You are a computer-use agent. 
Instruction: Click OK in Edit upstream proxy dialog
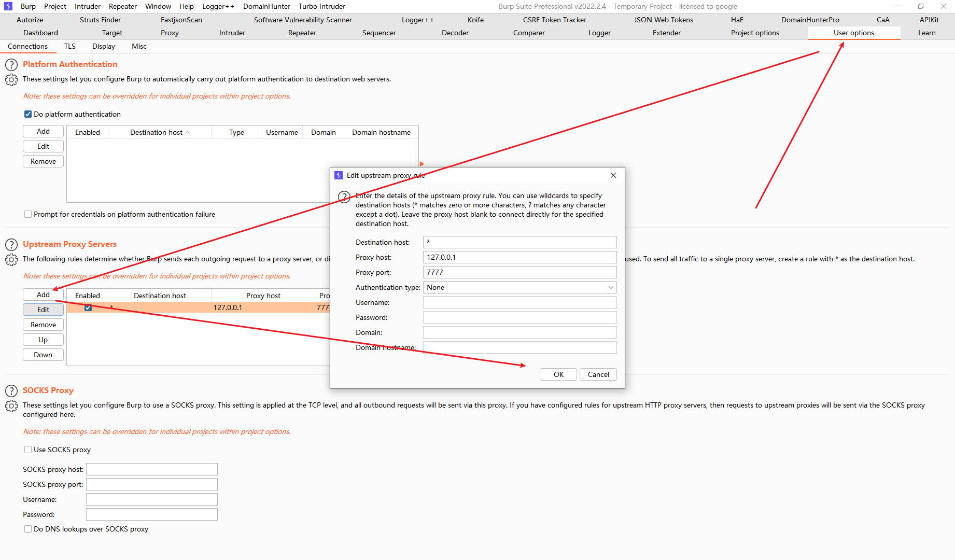click(558, 374)
